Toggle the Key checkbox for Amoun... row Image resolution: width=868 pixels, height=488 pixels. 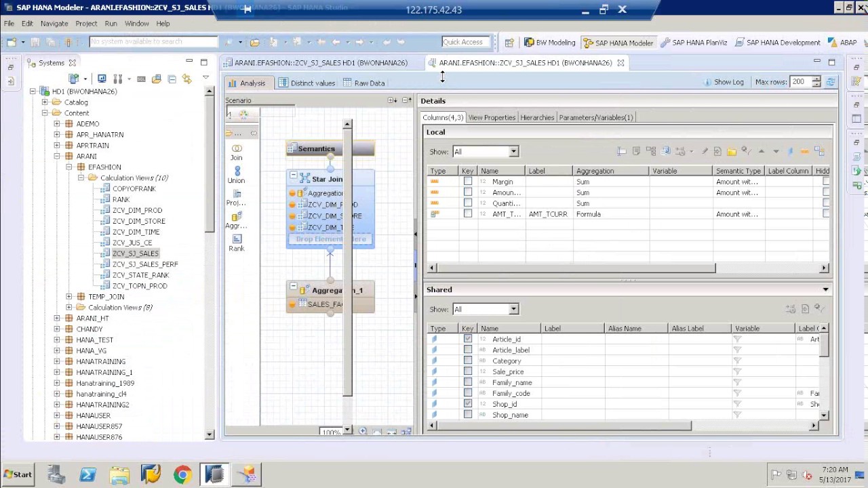click(x=467, y=192)
